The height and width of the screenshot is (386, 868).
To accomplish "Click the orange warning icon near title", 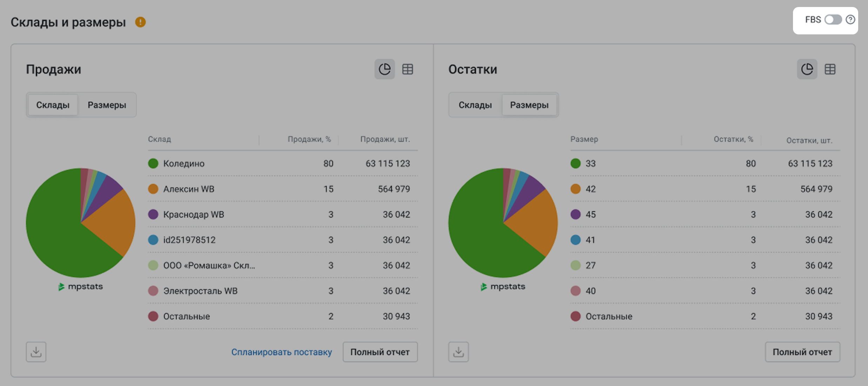I will click(140, 22).
